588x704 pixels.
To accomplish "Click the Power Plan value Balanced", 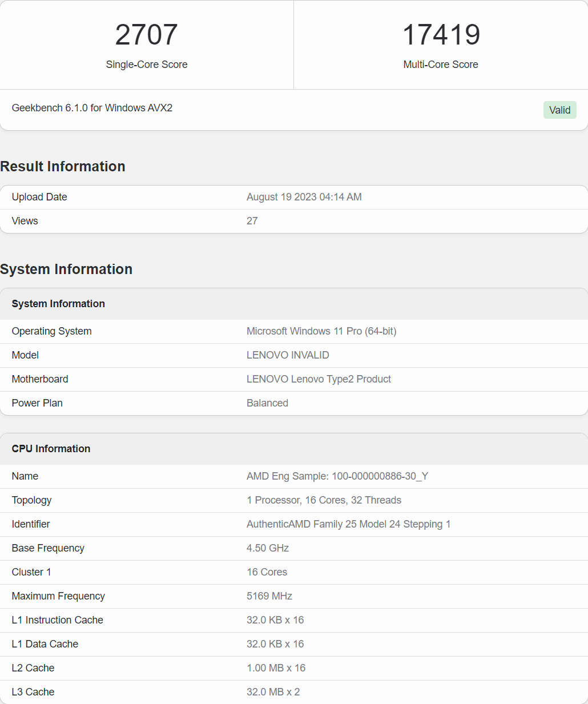I will coord(267,403).
